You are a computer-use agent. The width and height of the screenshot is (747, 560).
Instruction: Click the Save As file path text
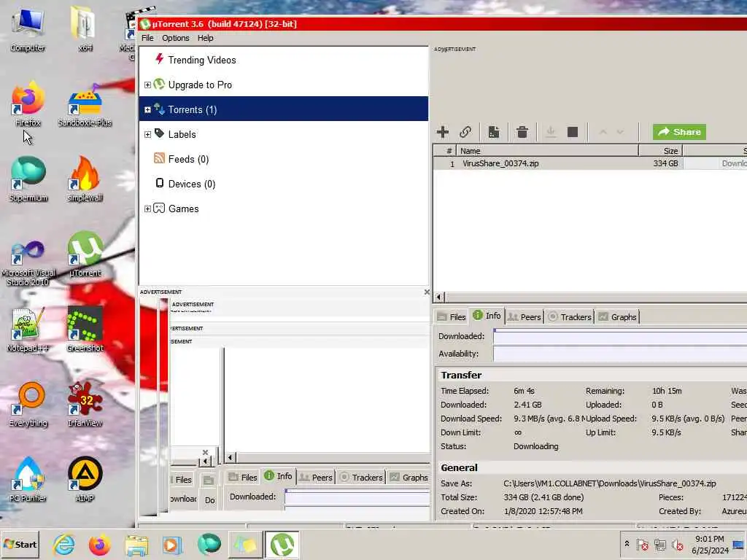coord(609,483)
